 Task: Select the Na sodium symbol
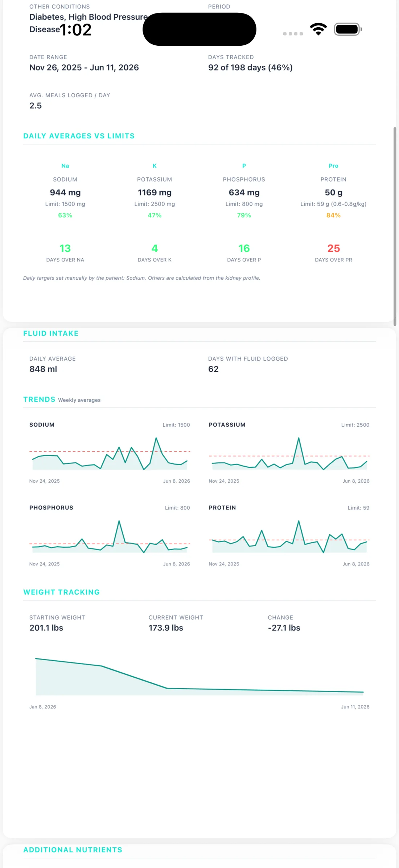65,166
